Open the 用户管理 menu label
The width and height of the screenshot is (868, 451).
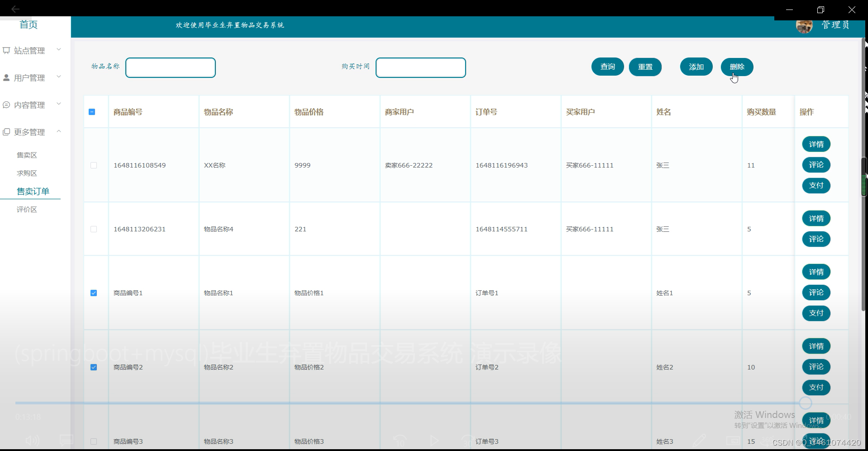pyautogui.click(x=29, y=78)
